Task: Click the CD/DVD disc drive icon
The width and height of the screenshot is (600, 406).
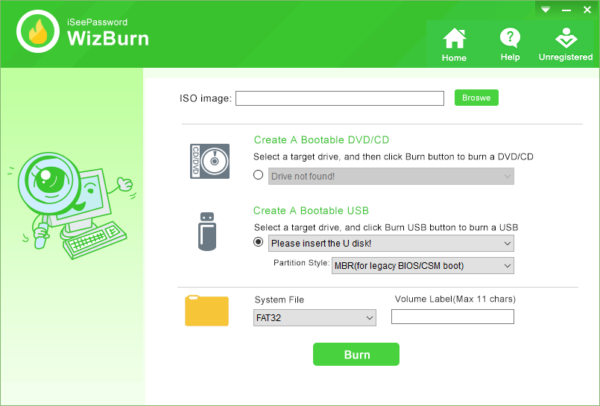Action: [x=210, y=161]
